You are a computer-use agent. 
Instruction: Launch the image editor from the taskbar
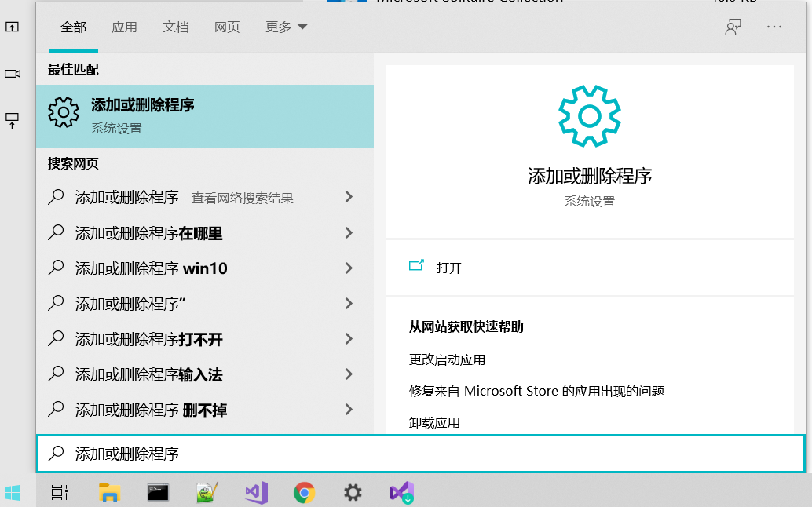(207, 492)
